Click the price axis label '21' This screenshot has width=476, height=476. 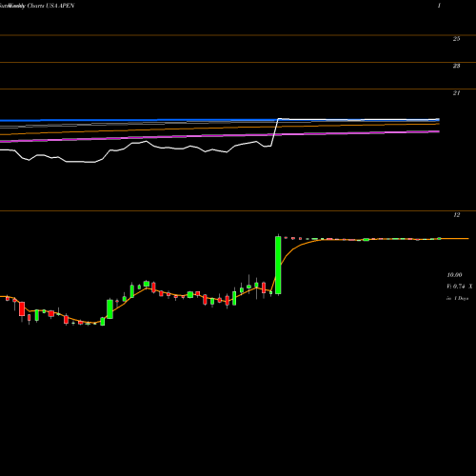tap(456, 93)
